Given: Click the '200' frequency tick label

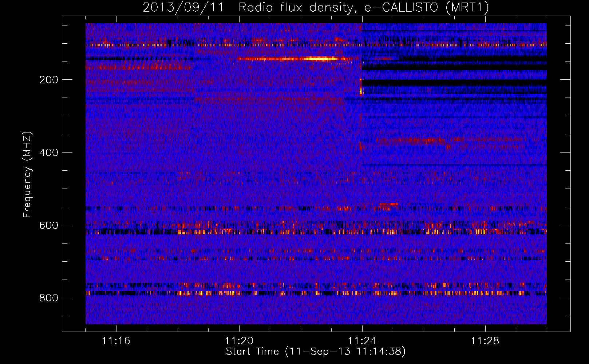Looking at the screenshot, I should pyautogui.click(x=49, y=80).
